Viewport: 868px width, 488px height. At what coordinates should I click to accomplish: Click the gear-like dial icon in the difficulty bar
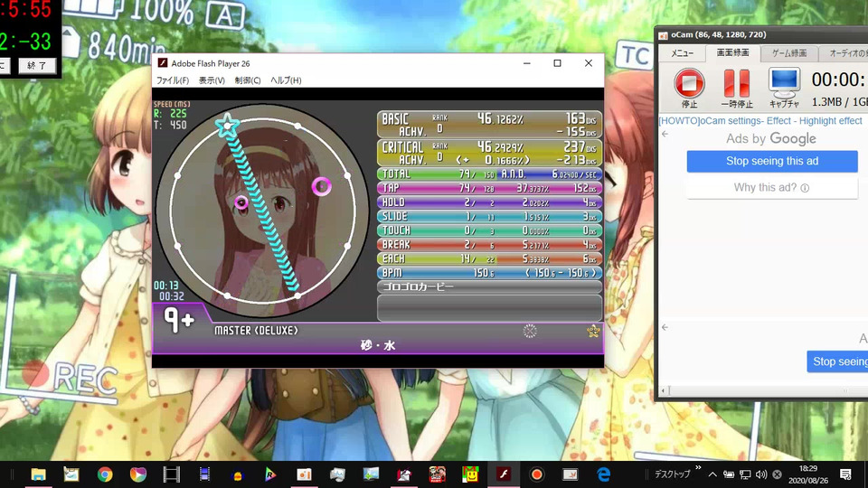pos(530,331)
